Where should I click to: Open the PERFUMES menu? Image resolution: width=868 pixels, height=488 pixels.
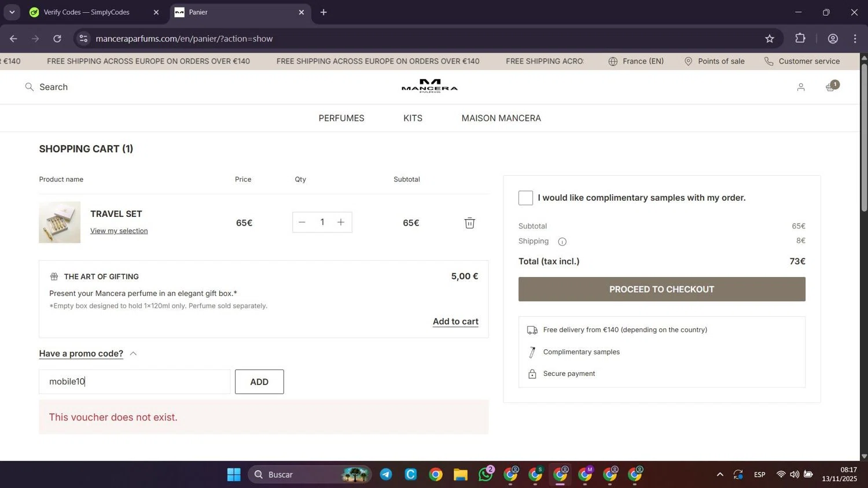[341, 118]
